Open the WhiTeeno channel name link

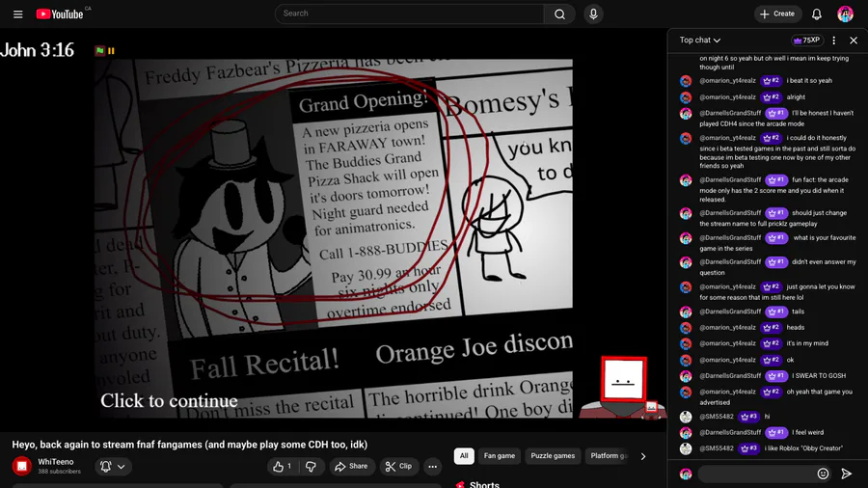pos(55,462)
